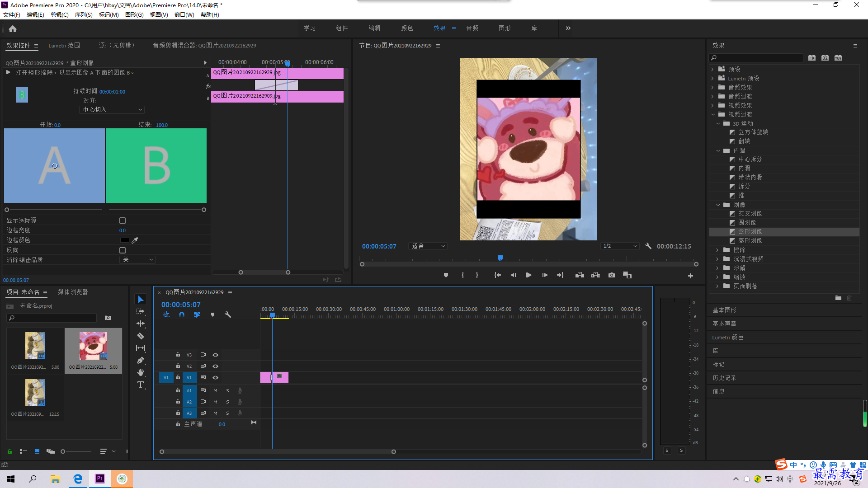Enable Show Actual Sources checkbox
Image resolution: width=868 pixels, height=488 pixels.
click(123, 221)
